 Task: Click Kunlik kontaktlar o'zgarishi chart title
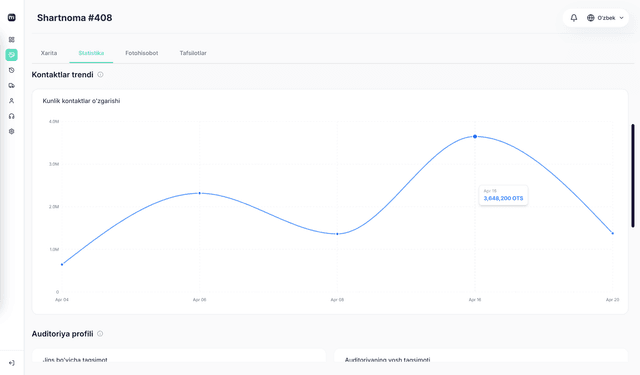pos(81,101)
